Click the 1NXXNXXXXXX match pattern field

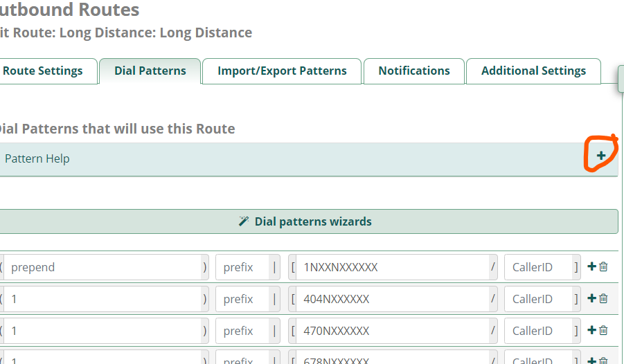pyautogui.click(x=393, y=267)
